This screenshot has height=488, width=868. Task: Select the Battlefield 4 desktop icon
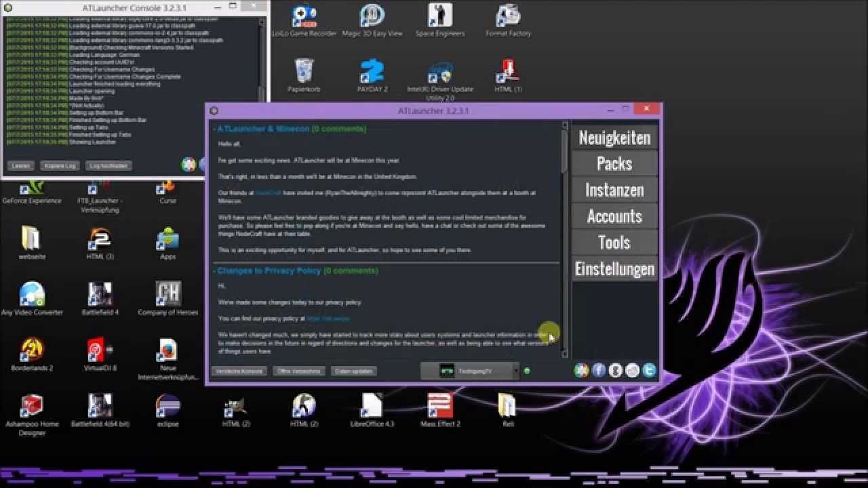[x=100, y=299]
